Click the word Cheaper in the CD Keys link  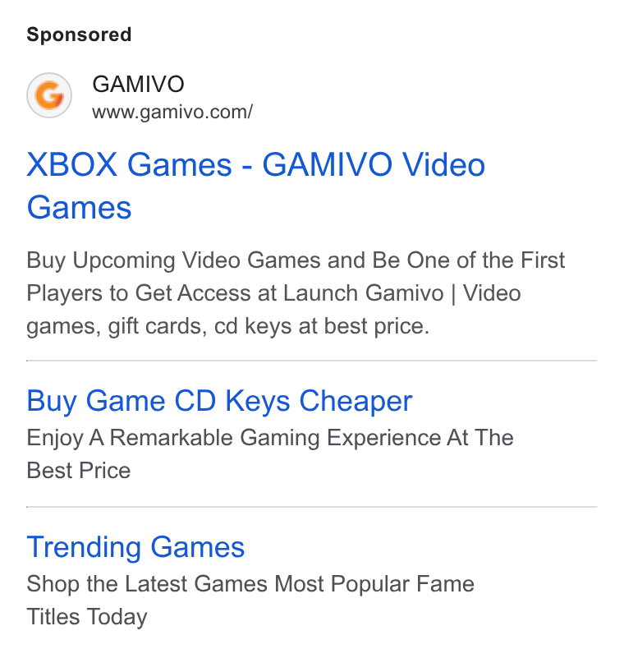coord(356,401)
